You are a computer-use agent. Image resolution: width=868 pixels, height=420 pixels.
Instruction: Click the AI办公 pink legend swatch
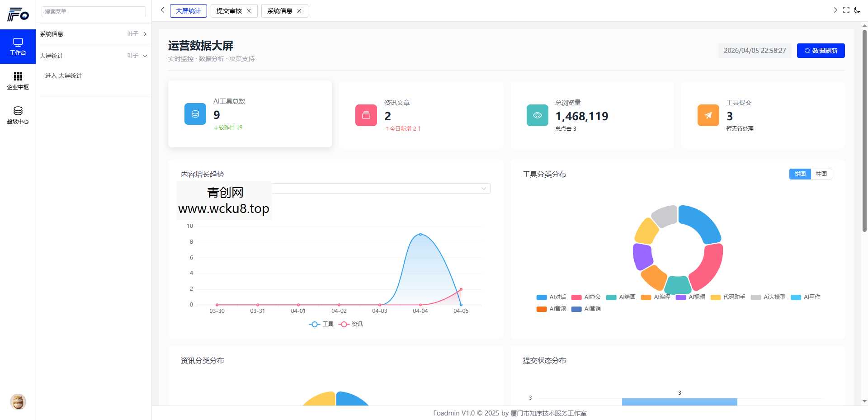pyautogui.click(x=576, y=297)
